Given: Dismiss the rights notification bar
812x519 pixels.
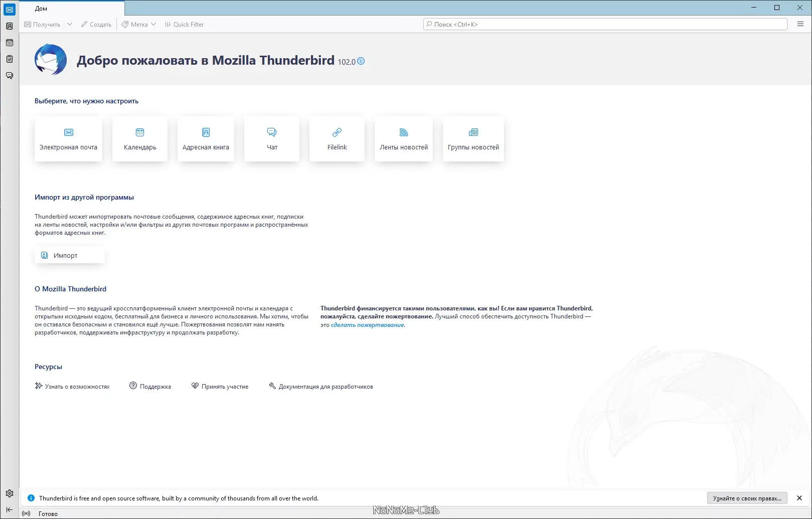Looking at the screenshot, I should 799,498.
